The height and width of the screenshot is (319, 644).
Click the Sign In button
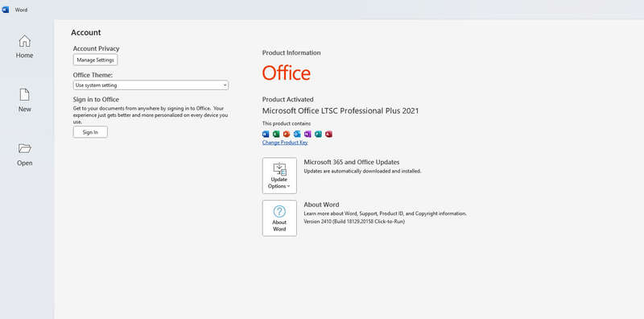90,132
